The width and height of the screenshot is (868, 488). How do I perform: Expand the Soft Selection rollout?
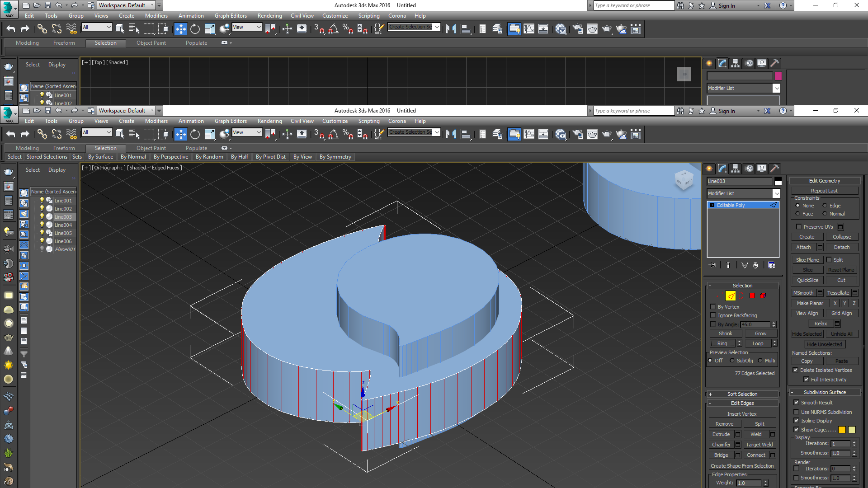click(x=742, y=394)
